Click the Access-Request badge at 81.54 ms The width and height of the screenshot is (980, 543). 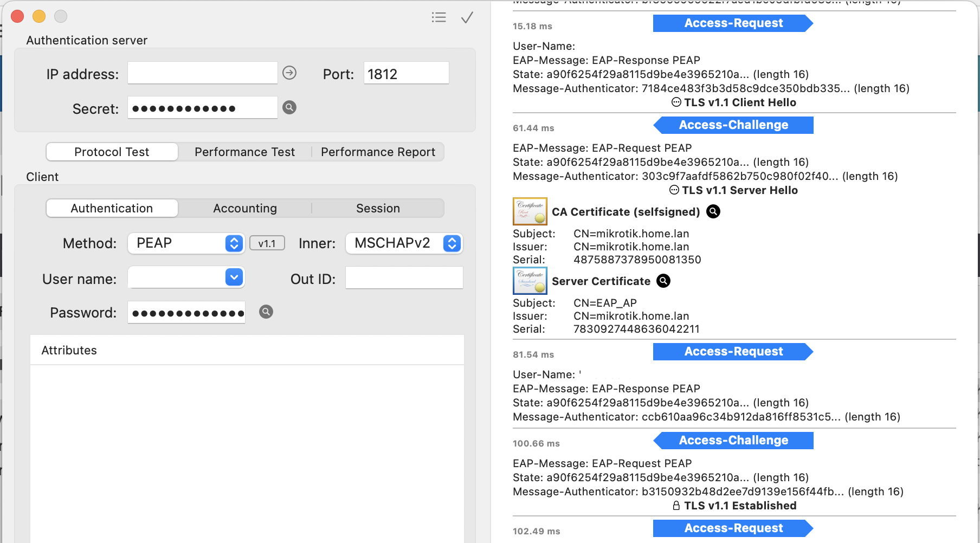coord(733,352)
